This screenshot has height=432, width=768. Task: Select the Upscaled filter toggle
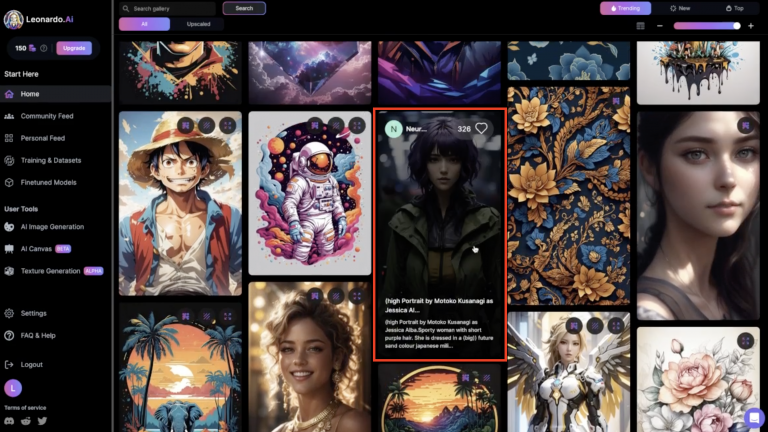click(x=198, y=24)
